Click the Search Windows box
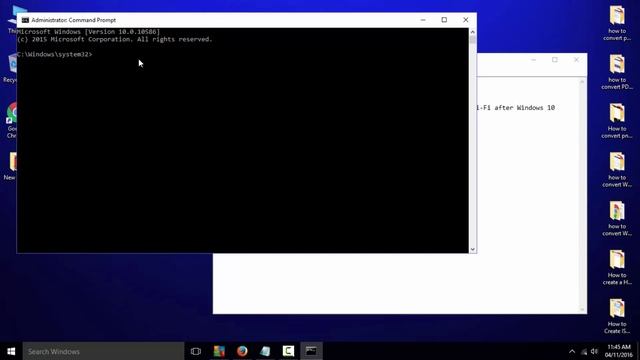The height and width of the screenshot is (360, 640). 103,351
